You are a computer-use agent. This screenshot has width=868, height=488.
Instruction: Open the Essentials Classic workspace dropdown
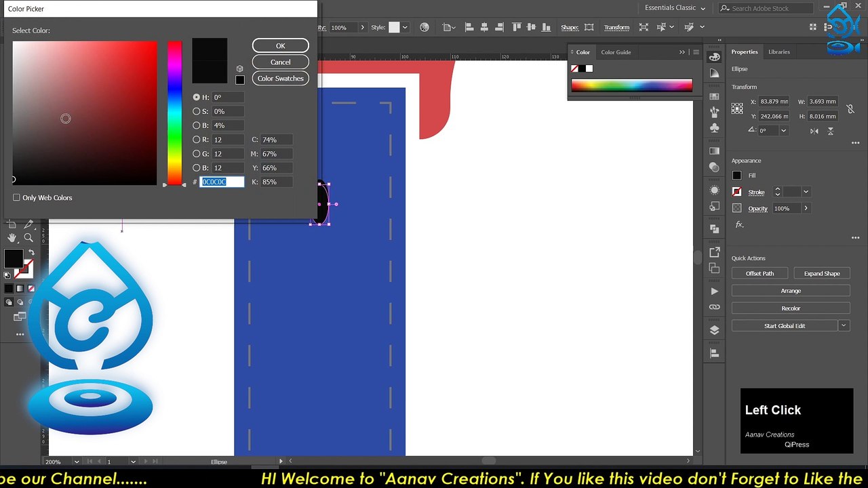tap(675, 8)
